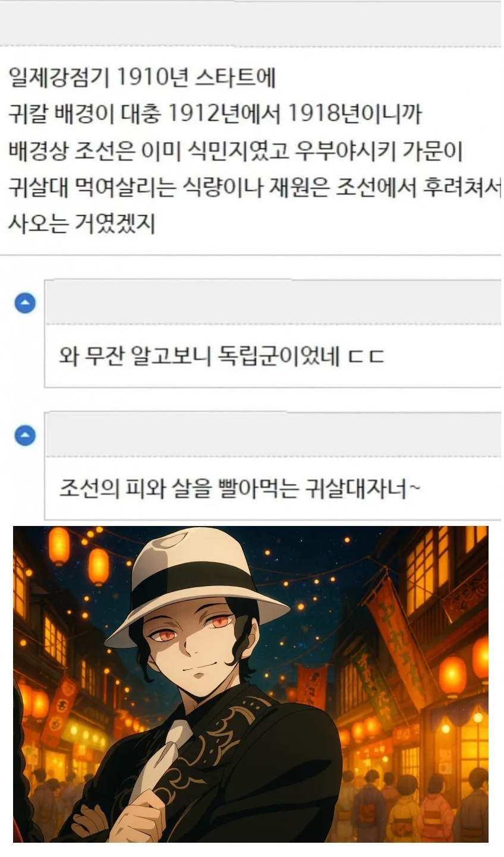504x857 pixels.
Task: Click the line starting '귀살대 먹여살리는 식량이나'
Action: point(254,188)
